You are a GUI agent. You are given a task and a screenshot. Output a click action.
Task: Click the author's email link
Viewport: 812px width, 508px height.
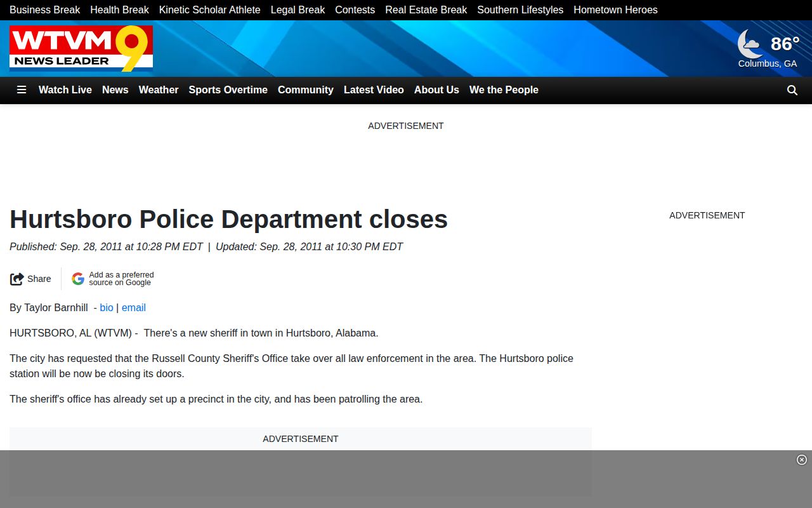click(134, 308)
